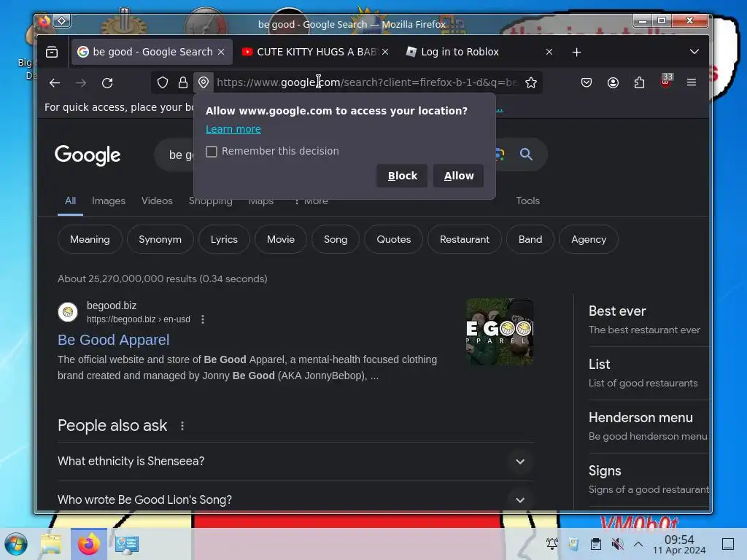Click the Google logo
Screen dimensions: 747x560
pyautogui.click(x=88, y=155)
